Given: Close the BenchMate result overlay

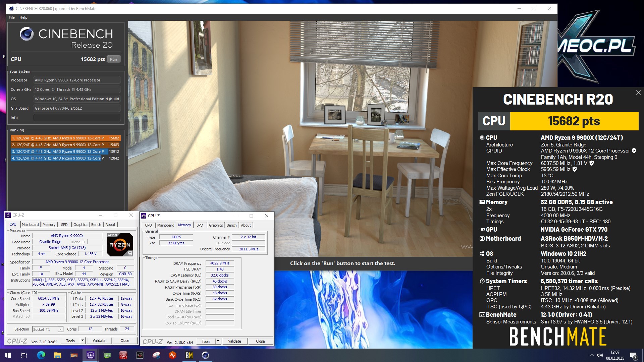Looking at the screenshot, I should pyautogui.click(x=638, y=93).
